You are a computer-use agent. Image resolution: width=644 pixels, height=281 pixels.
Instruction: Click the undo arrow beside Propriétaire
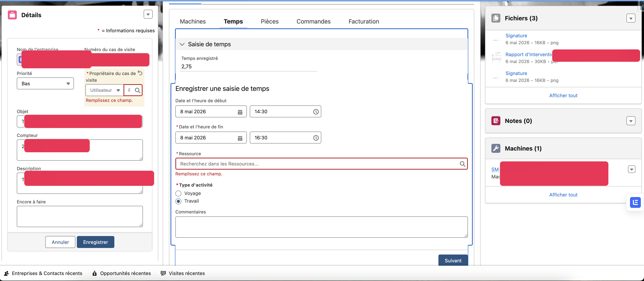point(140,73)
